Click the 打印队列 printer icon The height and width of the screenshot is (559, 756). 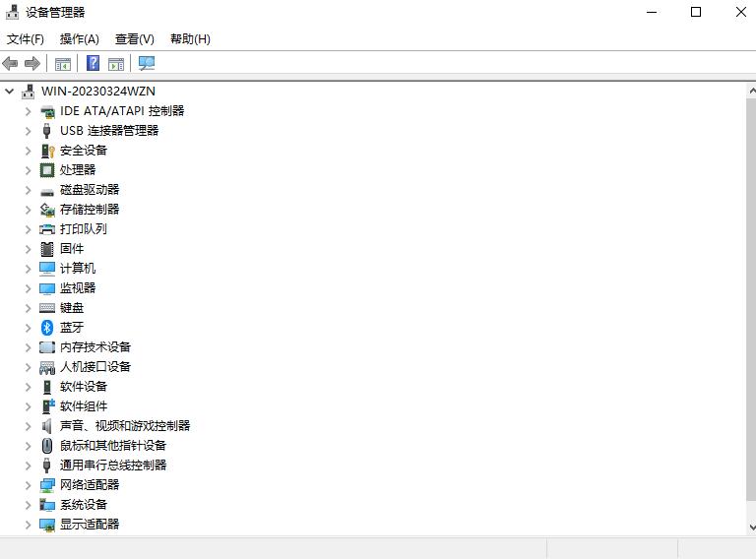[x=47, y=229]
